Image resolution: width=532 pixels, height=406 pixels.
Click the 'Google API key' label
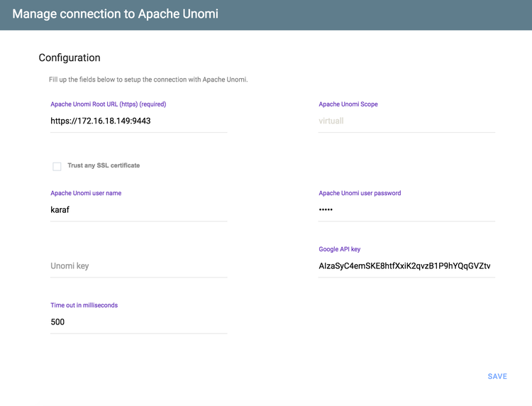click(339, 249)
